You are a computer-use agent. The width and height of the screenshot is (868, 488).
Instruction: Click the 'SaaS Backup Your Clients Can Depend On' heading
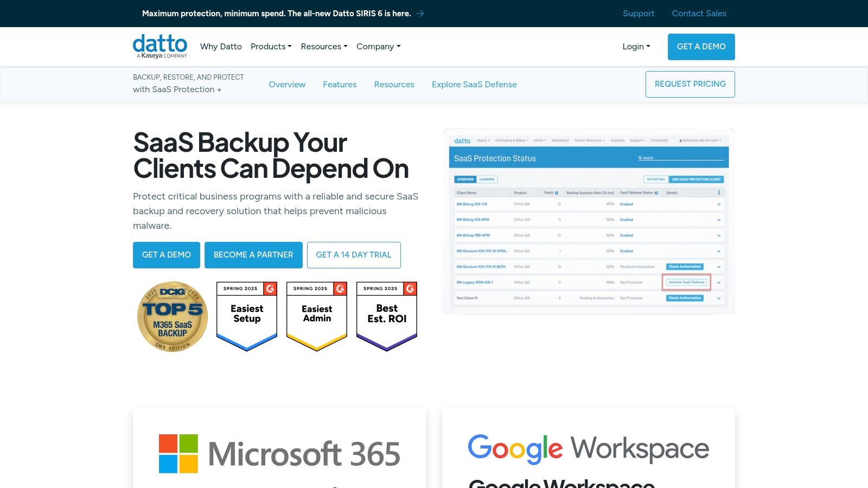coord(271,156)
